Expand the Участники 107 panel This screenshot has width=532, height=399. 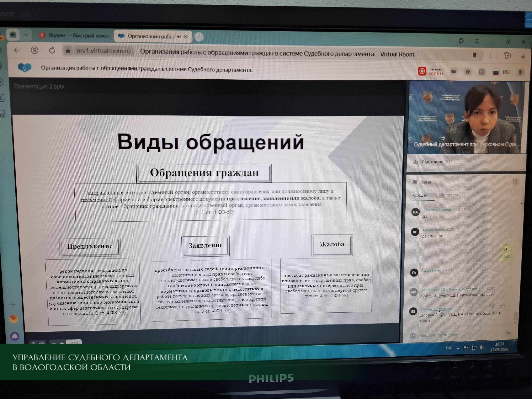tap(466, 162)
